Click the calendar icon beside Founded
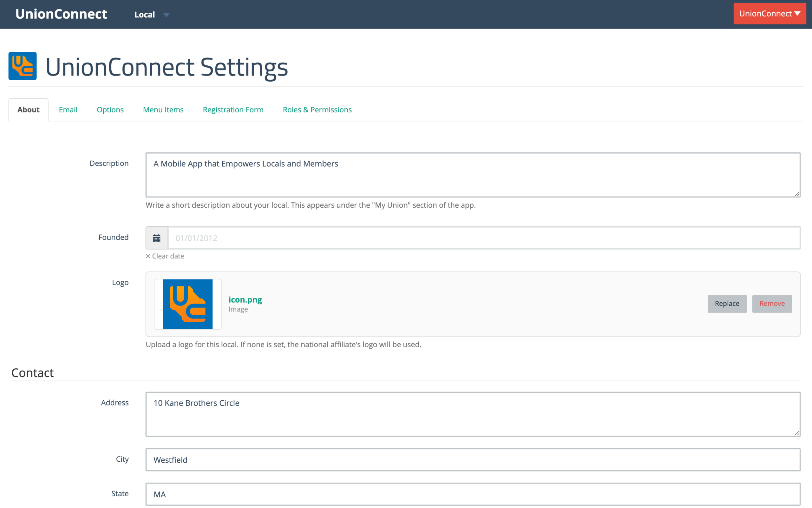This screenshot has width=812, height=508. click(x=157, y=238)
